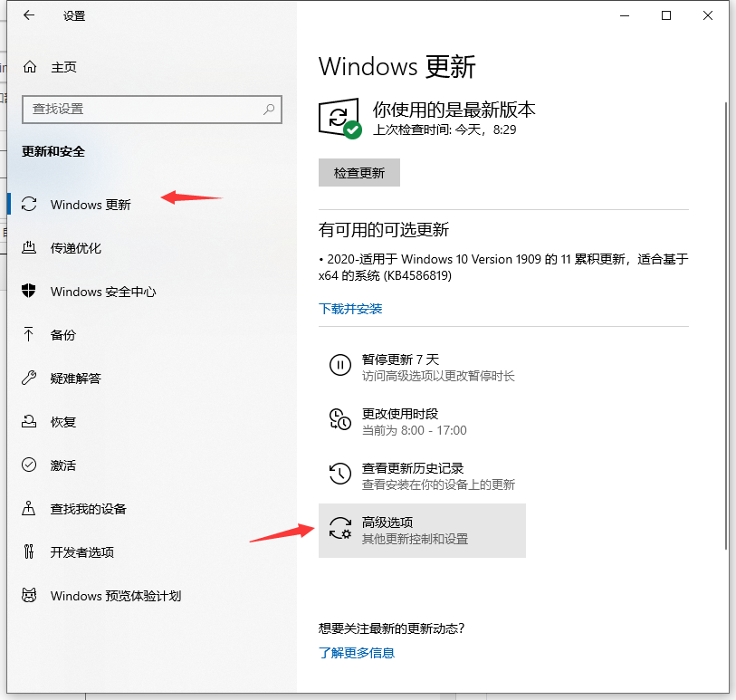The width and height of the screenshot is (736, 700).
Task: Click the 你使用的是最新版本 status text
Action: tap(454, 110)
